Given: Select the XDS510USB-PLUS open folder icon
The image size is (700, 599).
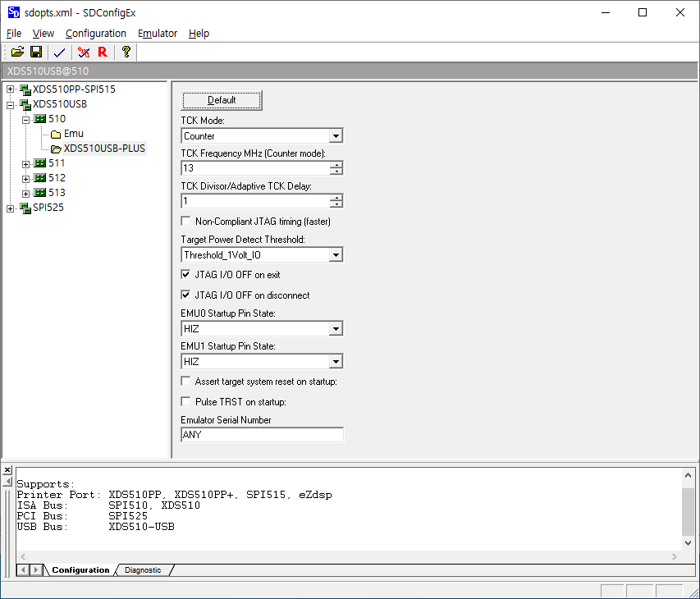Looking at the screenshot, I should pos(56,149).
